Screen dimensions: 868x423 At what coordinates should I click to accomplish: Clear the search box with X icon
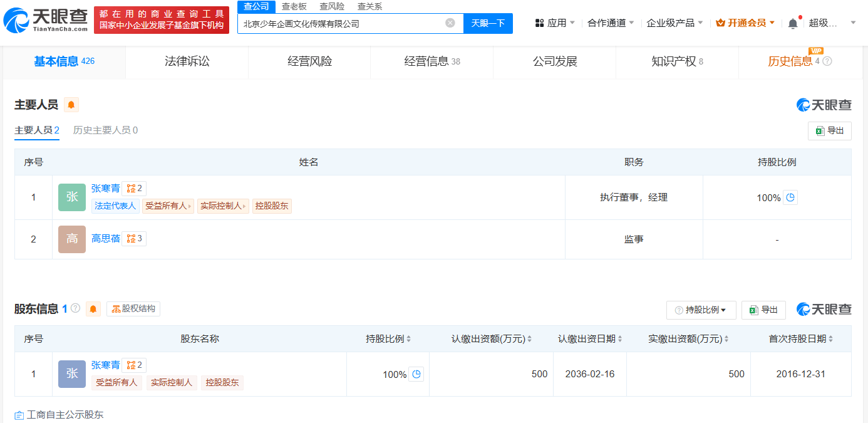point(450,23)
